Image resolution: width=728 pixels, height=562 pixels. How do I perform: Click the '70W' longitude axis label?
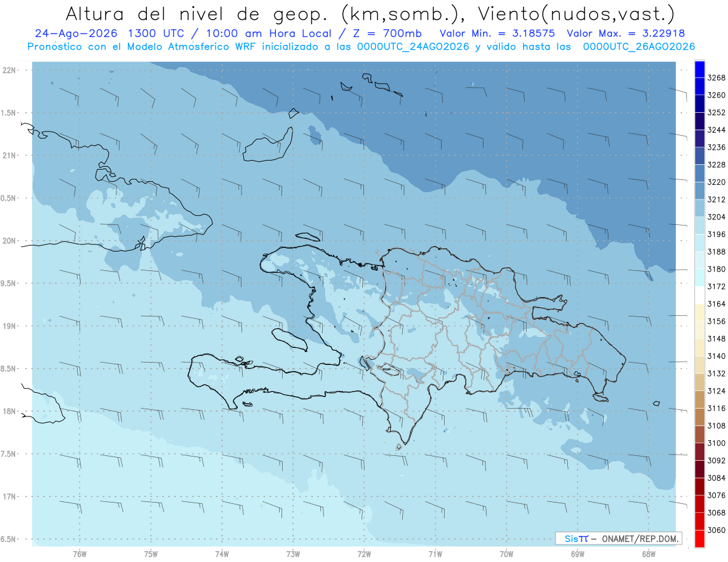[x=507, y=554]
